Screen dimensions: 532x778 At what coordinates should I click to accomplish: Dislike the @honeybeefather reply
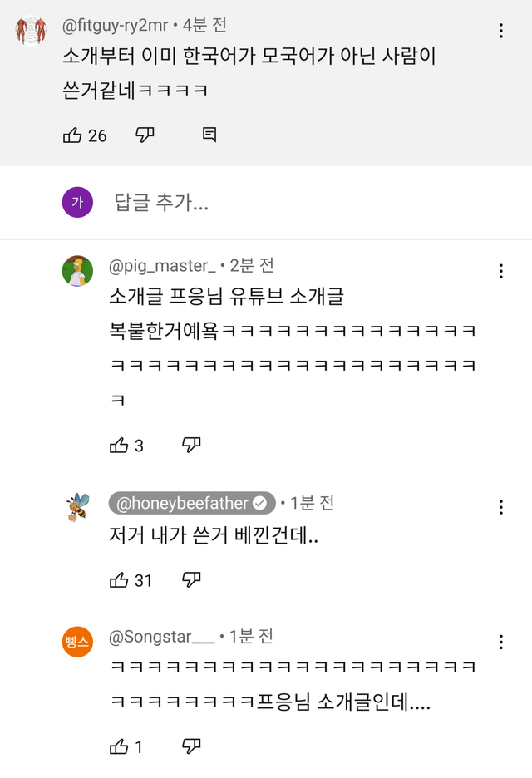[191, 580]
